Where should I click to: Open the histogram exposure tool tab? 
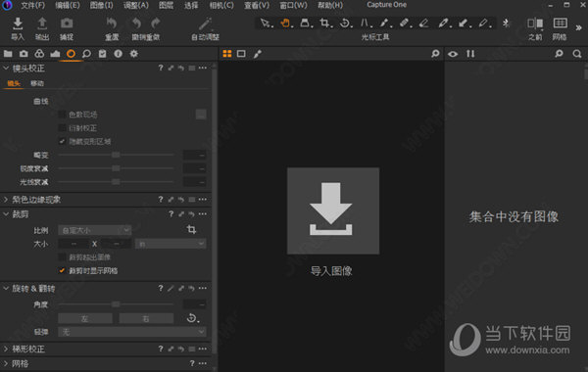(55, 54)
